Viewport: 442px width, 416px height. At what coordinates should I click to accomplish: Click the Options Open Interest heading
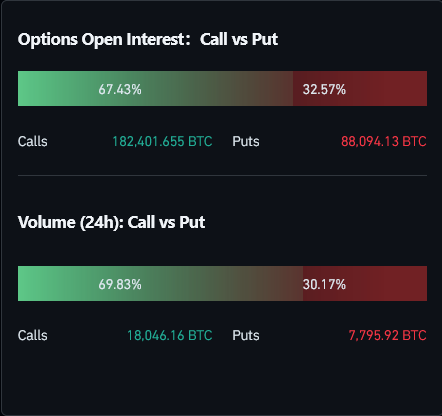148,39
